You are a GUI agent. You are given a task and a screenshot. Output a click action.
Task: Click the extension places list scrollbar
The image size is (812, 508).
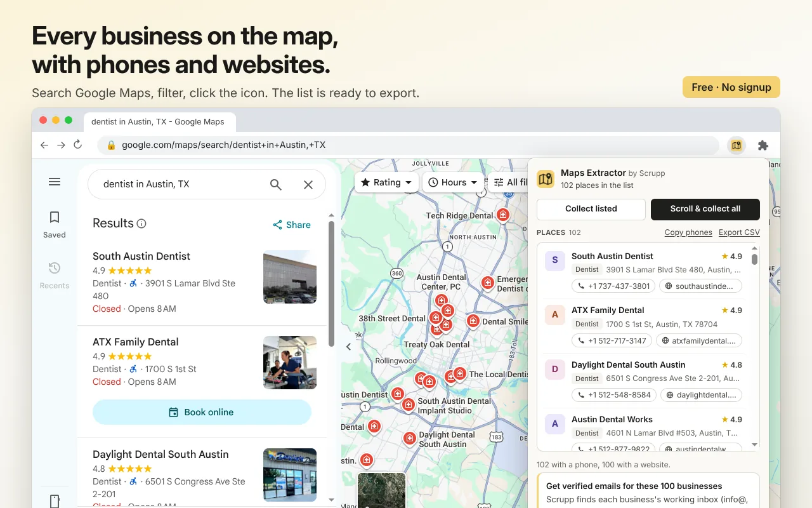754,259
